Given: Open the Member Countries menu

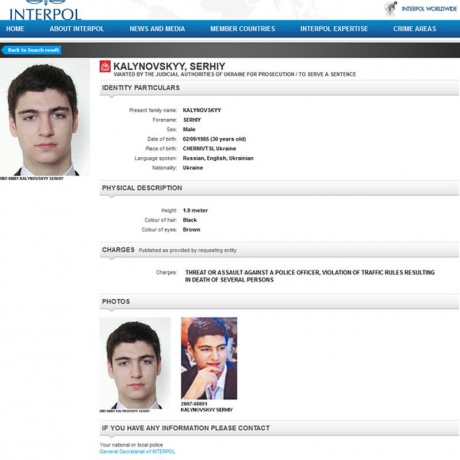Looking at the screenshot, I should pyautogui.click(x=243, y=29).
